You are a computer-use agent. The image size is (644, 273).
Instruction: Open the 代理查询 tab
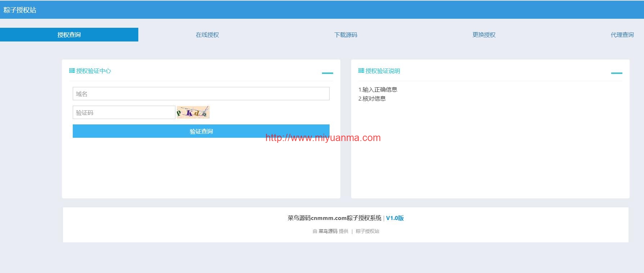pos(622,35)
